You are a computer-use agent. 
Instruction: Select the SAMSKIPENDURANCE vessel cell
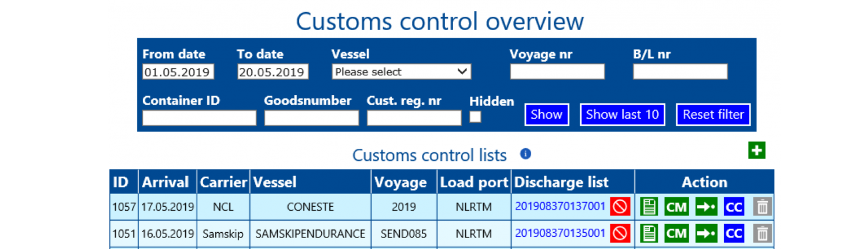tap(311, 234)
